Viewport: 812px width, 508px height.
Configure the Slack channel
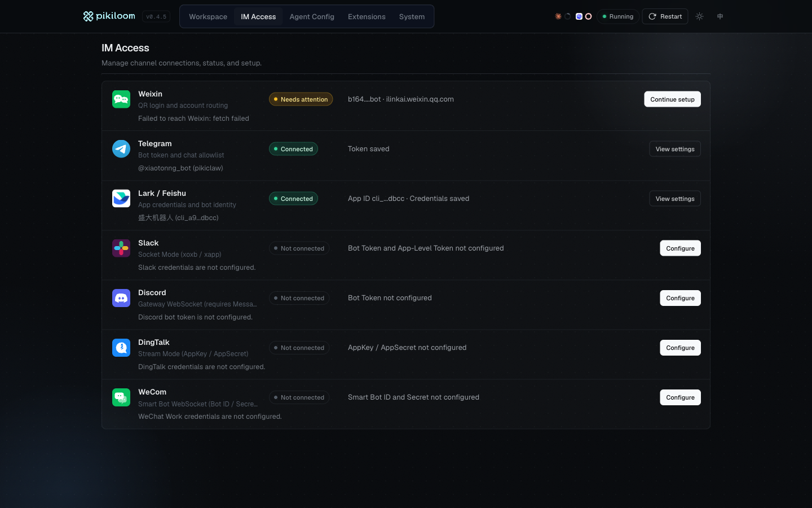tap(680, 248)
